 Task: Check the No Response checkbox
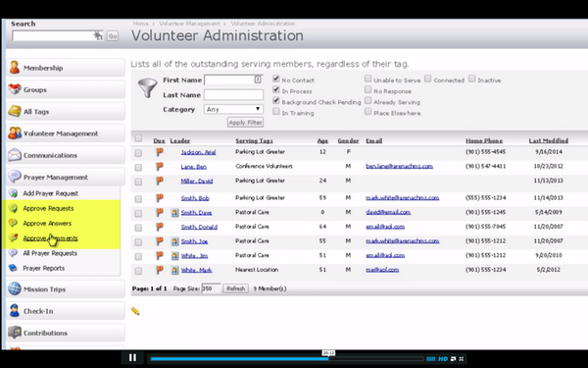(368, 89)
